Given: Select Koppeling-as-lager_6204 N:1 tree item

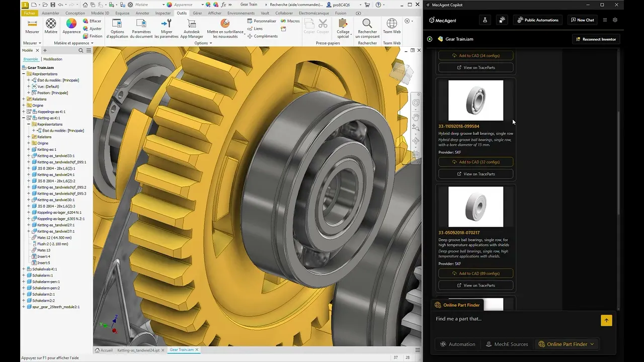Looking at the screenshot, I should tap(60, 212).
